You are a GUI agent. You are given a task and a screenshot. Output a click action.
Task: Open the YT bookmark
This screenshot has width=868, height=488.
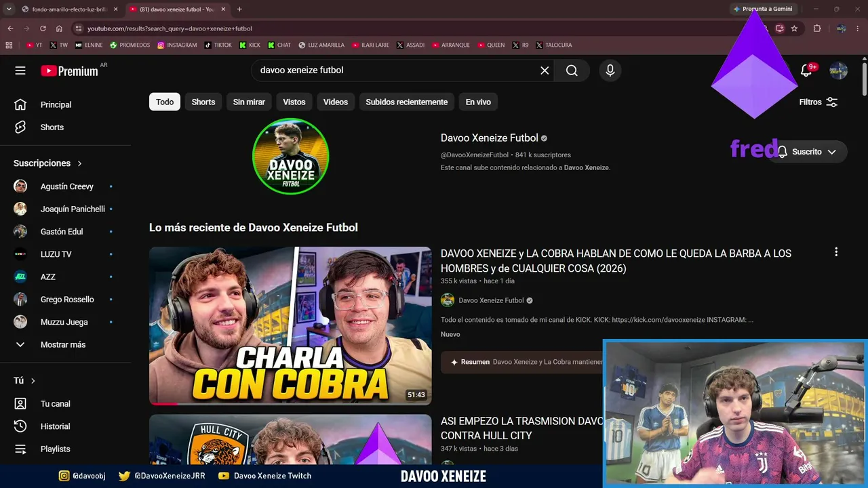34,45
